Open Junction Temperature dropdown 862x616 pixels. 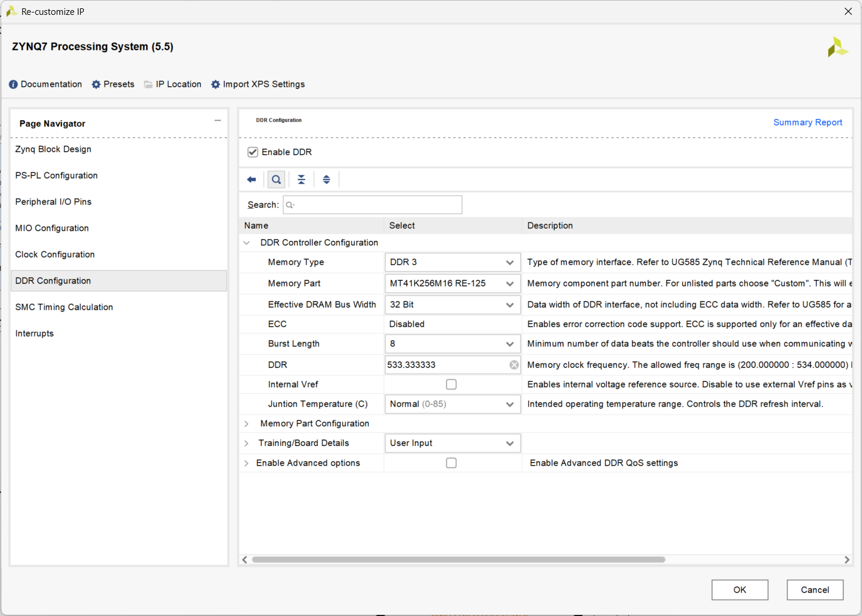point(453,404)
